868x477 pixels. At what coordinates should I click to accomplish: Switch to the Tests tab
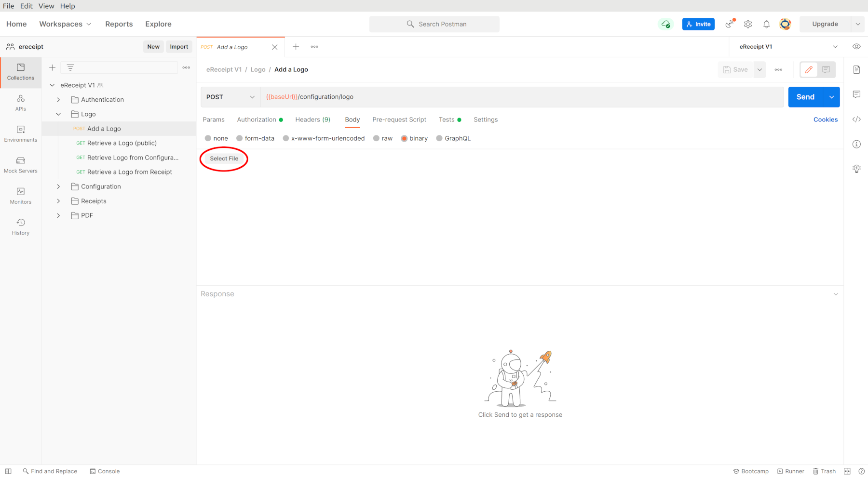tap(449, 119)
